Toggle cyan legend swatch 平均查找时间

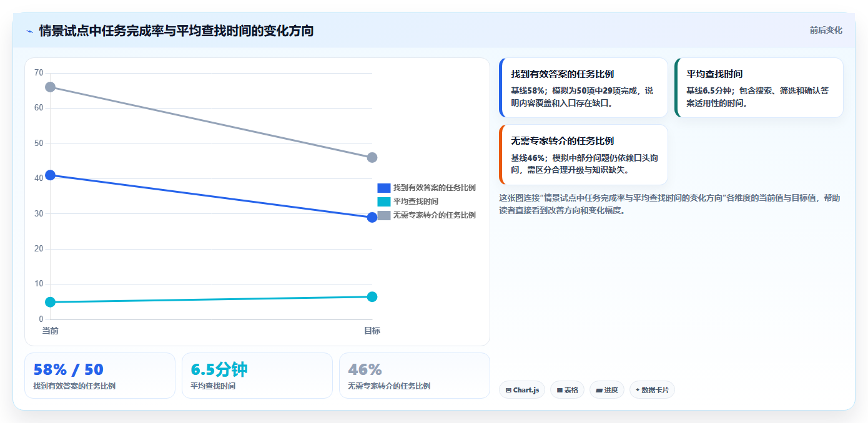(x=384, y=202)
